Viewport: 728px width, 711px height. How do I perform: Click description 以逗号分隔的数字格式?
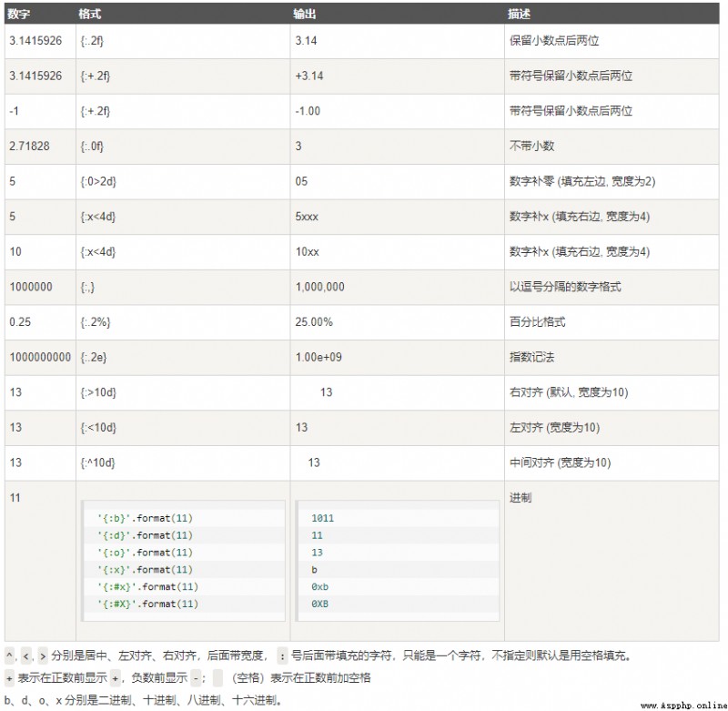[x=565, y=287]
